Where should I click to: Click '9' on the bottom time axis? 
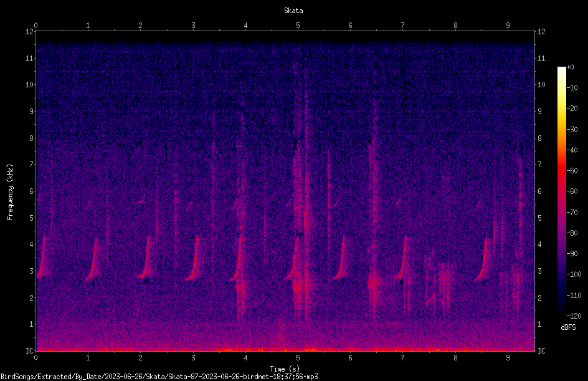508,358
